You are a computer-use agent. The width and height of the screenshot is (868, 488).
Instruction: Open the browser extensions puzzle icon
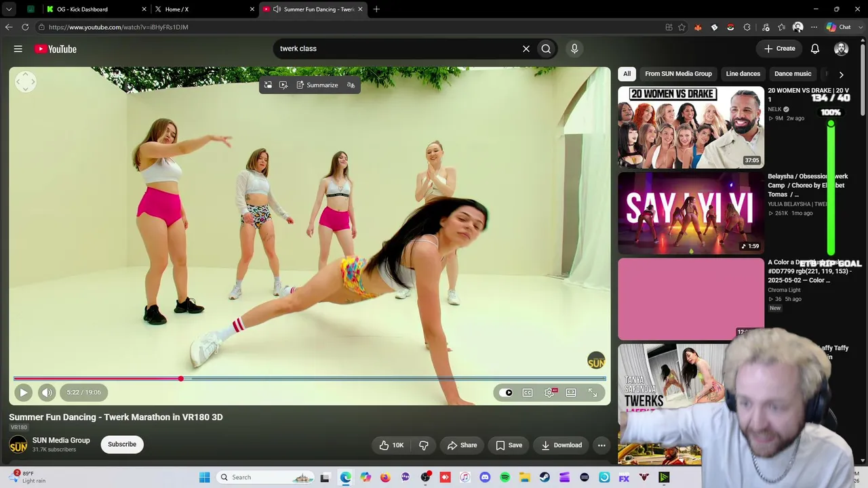point(747,27)
